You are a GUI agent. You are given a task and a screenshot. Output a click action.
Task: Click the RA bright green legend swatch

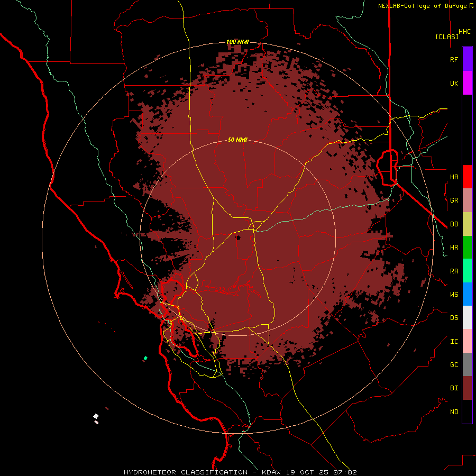point(467,271)
